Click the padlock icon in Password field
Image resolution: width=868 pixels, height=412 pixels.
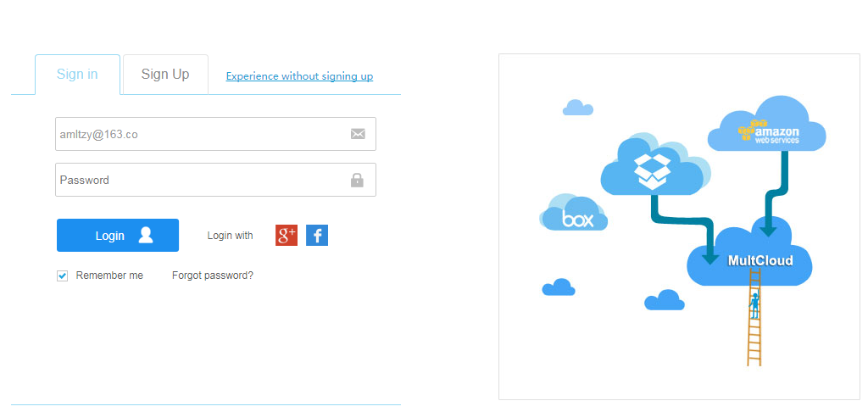pos(357,180)
